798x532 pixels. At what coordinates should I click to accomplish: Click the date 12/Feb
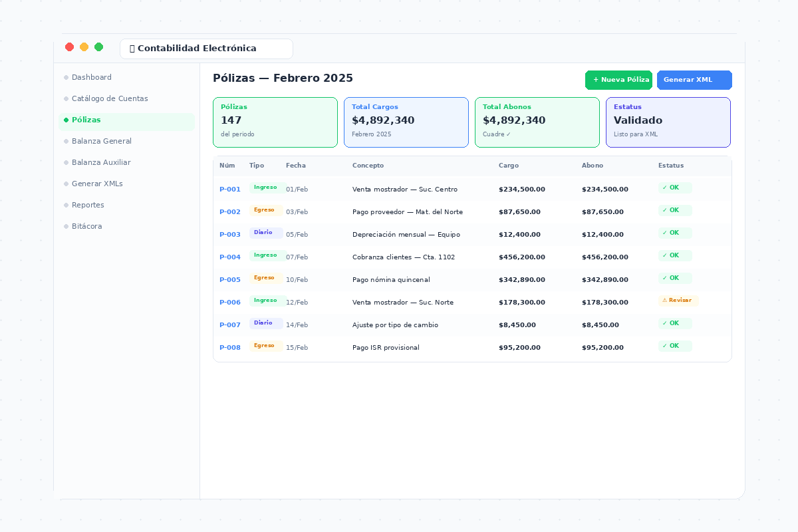tap(297, 303)
